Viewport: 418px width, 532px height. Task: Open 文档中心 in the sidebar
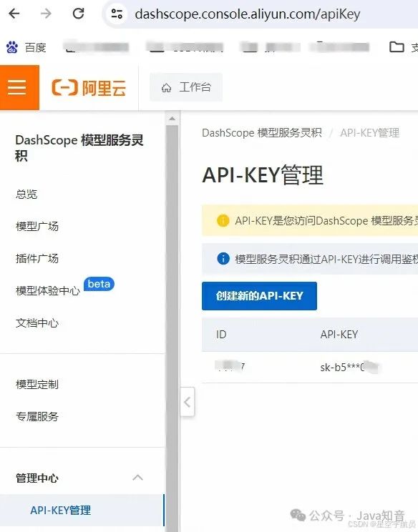point(37,323)
